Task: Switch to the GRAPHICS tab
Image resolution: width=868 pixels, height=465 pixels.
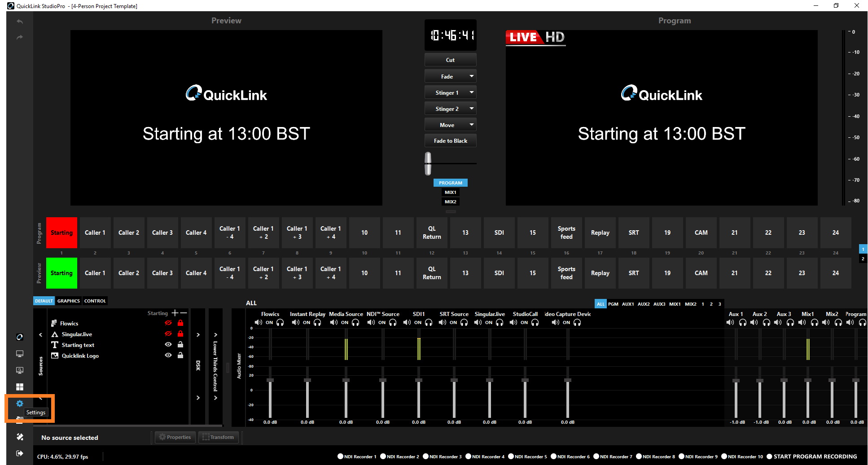Action: click(x=69, y=301)
